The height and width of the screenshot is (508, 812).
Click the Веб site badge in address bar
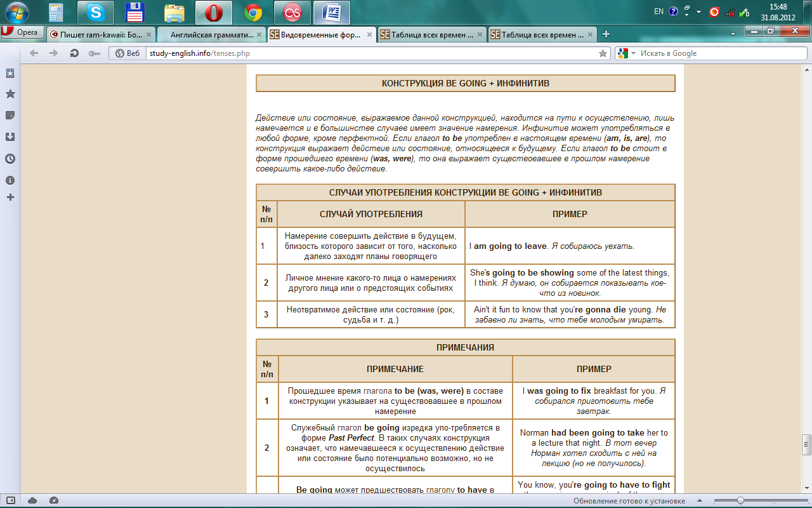128,53
